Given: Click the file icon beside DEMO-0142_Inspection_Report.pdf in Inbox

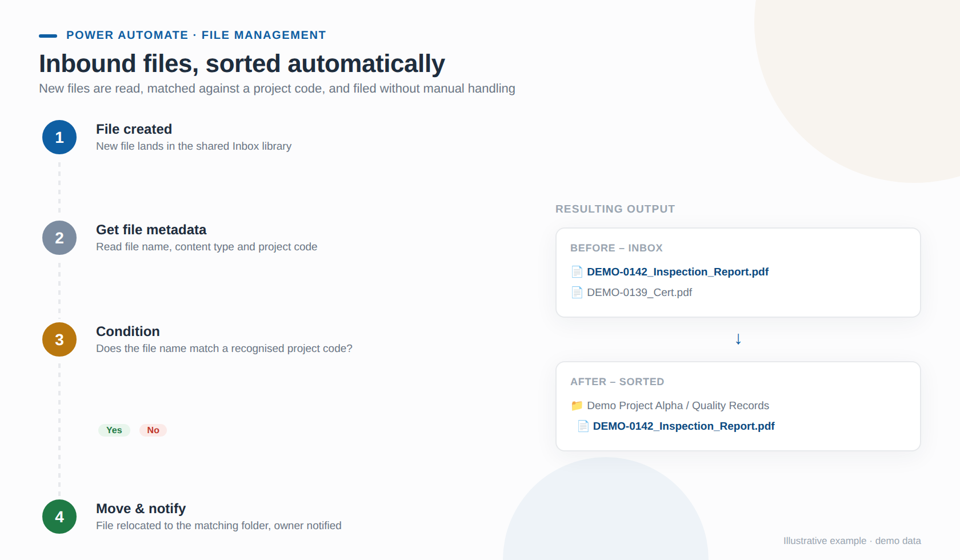Looking at the screenshot, I should click(577, 271).
